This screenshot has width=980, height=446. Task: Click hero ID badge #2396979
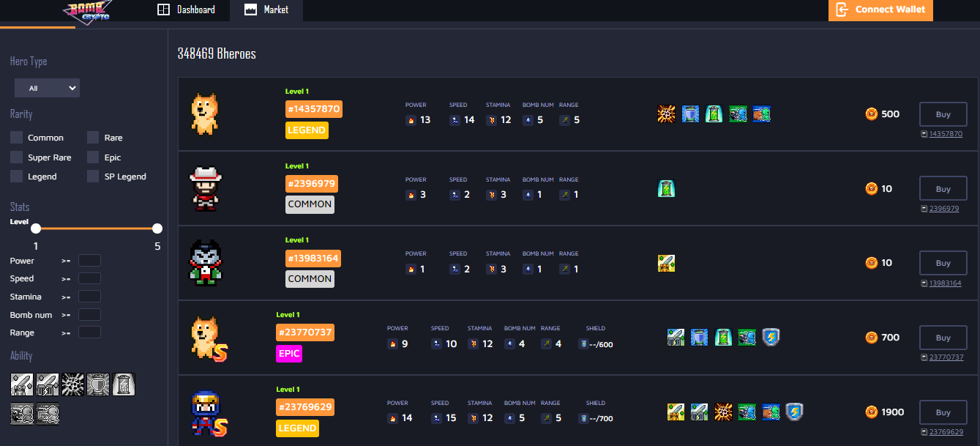point(311,183)
